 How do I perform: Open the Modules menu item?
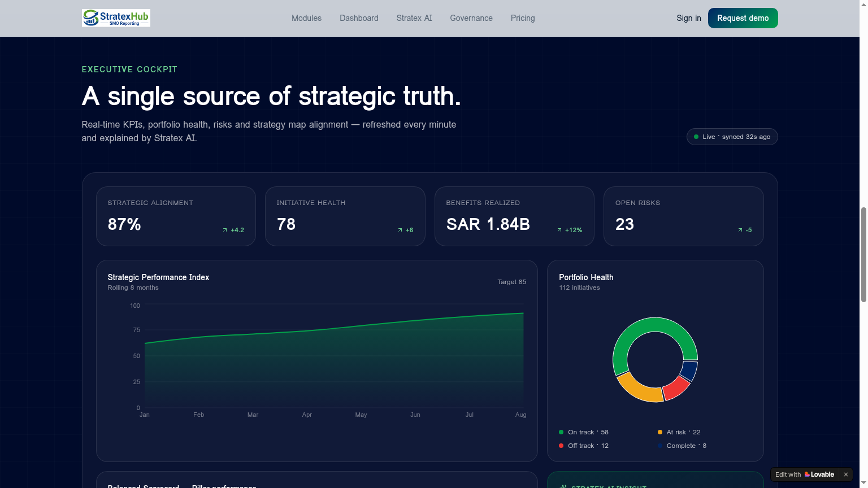click(306, 18)
